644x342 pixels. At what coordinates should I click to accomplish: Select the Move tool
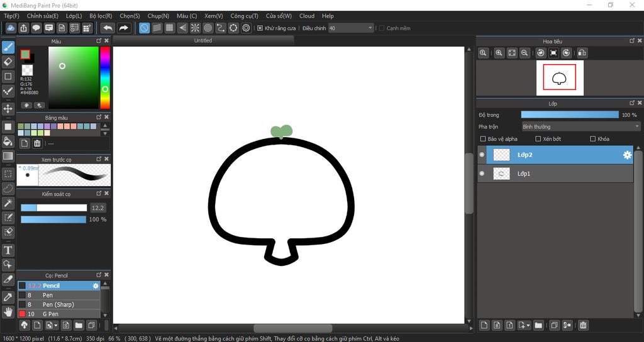[x=8, y=109]
